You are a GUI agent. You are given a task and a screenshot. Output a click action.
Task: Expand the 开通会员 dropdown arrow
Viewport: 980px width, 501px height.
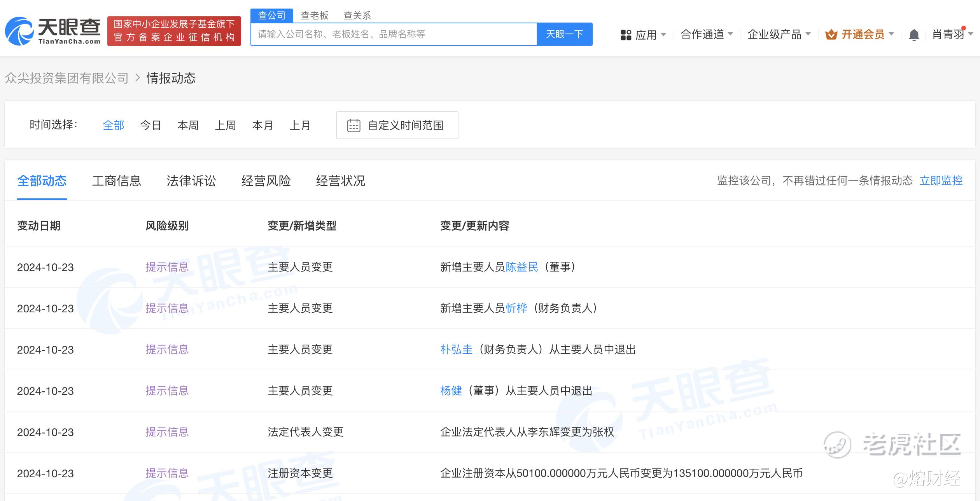[x=891, y=34]
